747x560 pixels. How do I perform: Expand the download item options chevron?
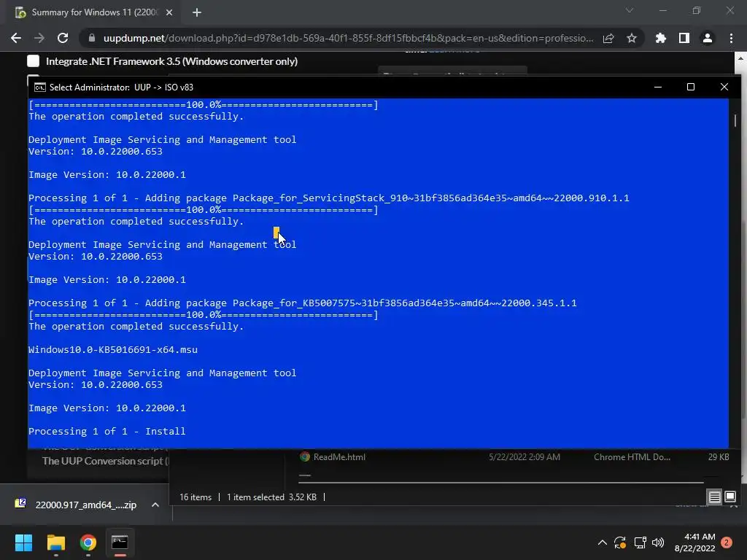155,505
